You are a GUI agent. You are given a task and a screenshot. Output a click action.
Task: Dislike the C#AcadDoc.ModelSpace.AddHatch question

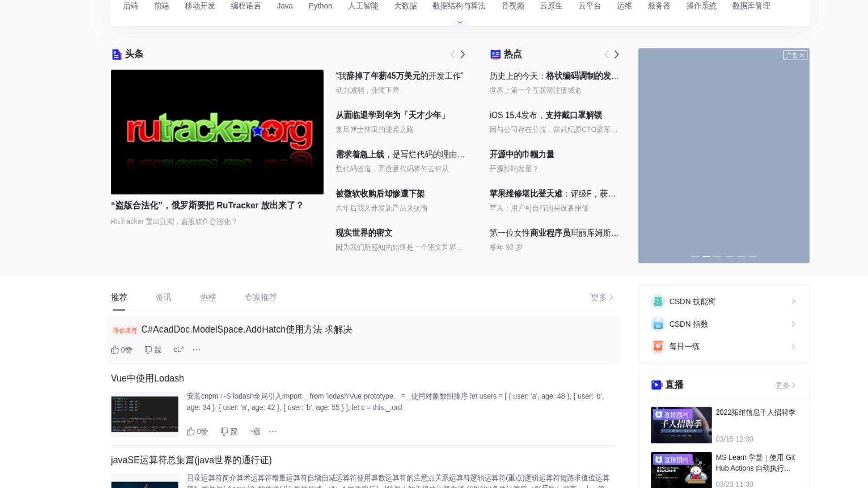pos(153,350)
